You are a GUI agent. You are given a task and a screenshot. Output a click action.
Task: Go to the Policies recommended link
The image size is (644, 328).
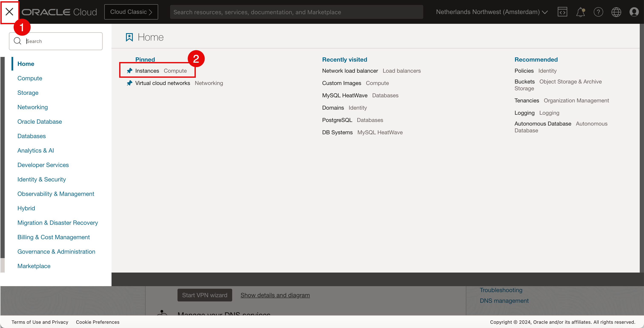point(524,71)
